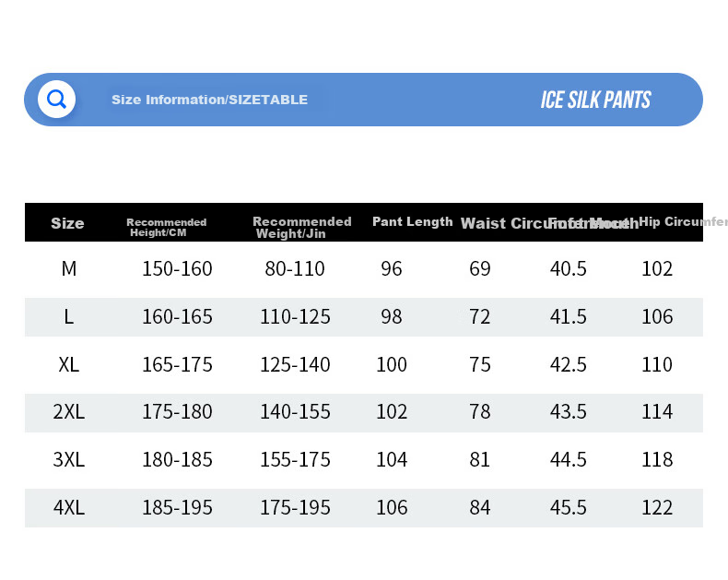
Task: Select the Pant Length column header
Action: pos(412,221)
